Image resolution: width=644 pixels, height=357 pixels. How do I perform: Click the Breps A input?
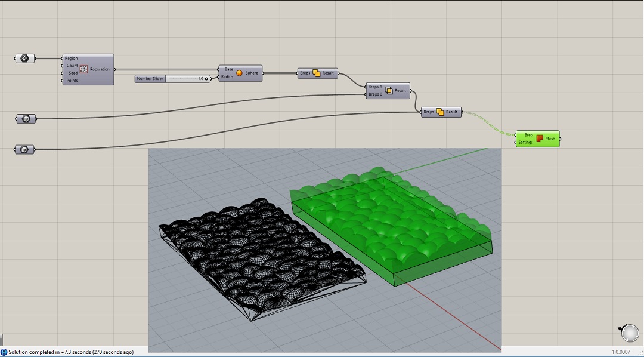(376, 87)
